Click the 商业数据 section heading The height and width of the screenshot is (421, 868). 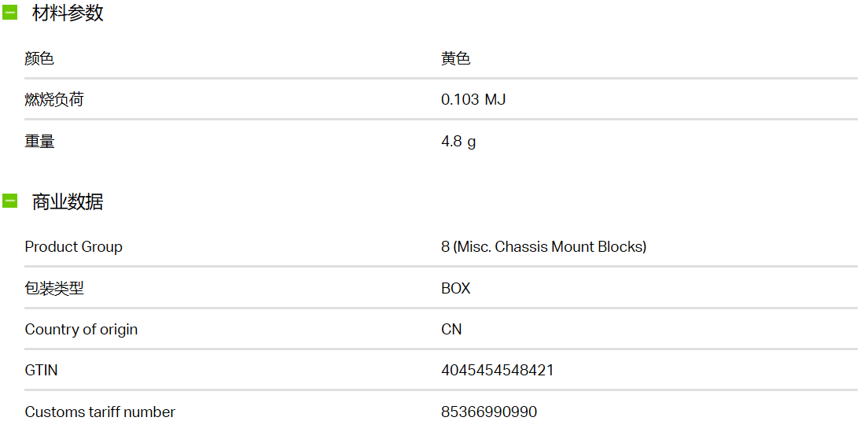point(68,202)
